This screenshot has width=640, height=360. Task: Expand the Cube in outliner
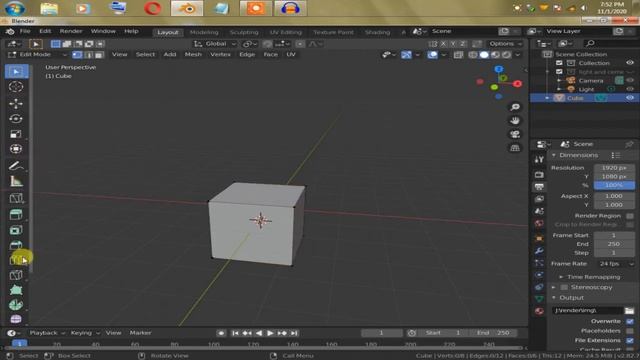547,98
